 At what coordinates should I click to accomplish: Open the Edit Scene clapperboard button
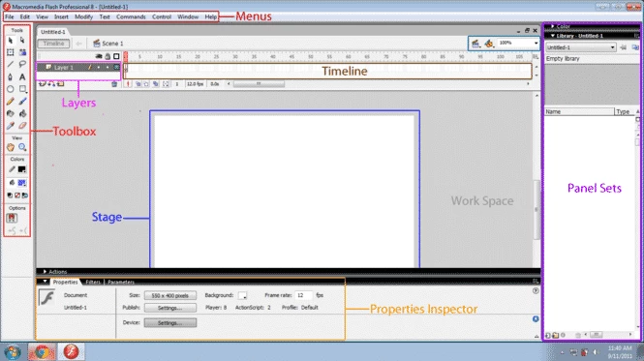point(475,44)
